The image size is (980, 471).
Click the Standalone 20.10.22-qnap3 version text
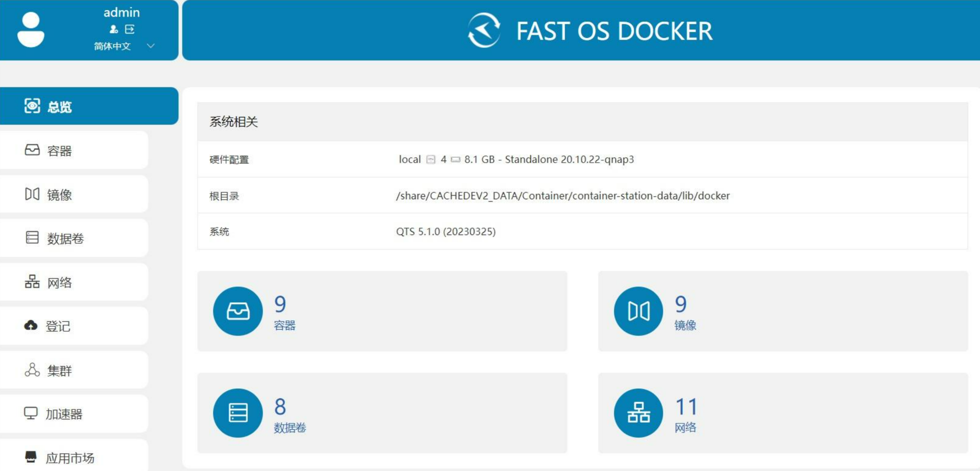569,159
